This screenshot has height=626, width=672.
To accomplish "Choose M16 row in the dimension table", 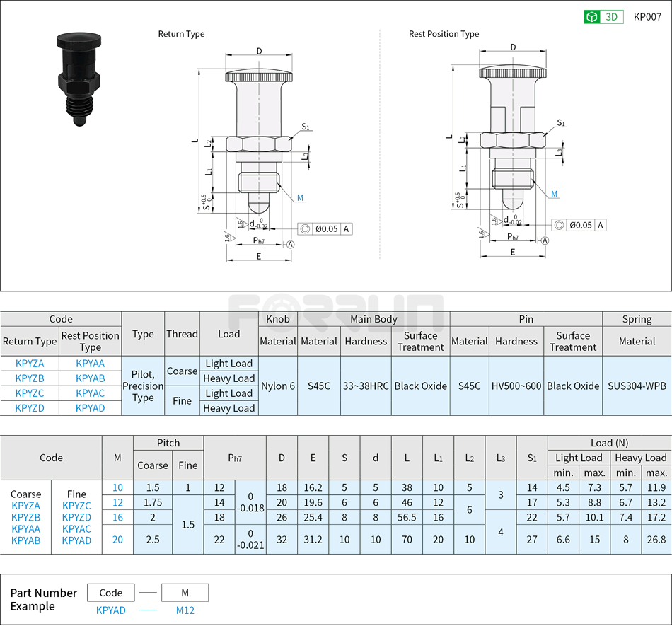I will click(117, 517).
